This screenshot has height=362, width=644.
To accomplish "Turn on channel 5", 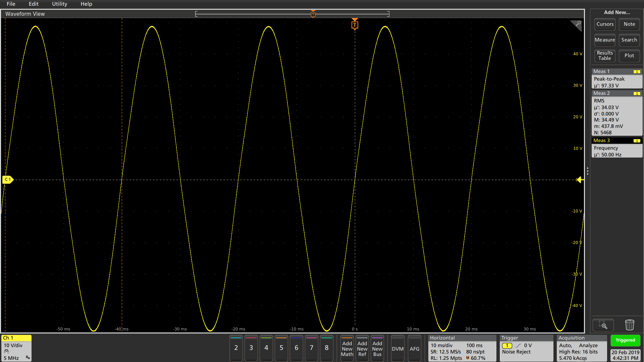I will pos(281,348).
